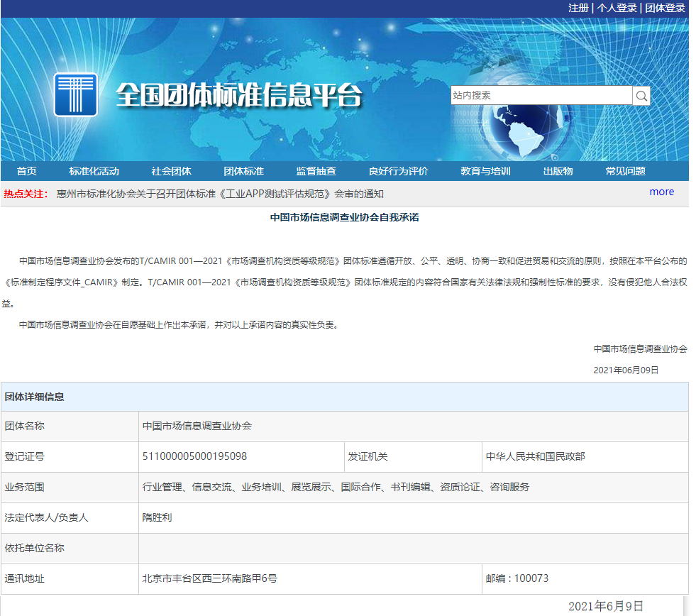Screen dimensions: 696x616
Task: Click the postal code 邮编：100073
Action: [x=517, y=578]
